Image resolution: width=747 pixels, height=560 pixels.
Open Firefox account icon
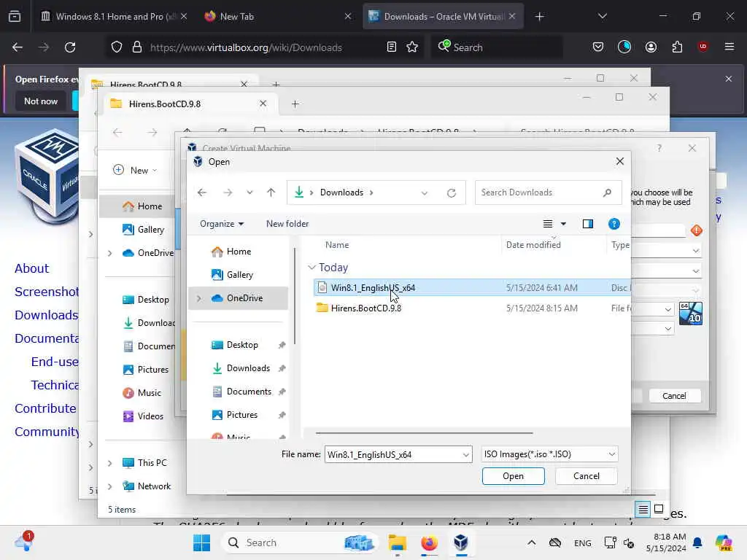[651, 47]
